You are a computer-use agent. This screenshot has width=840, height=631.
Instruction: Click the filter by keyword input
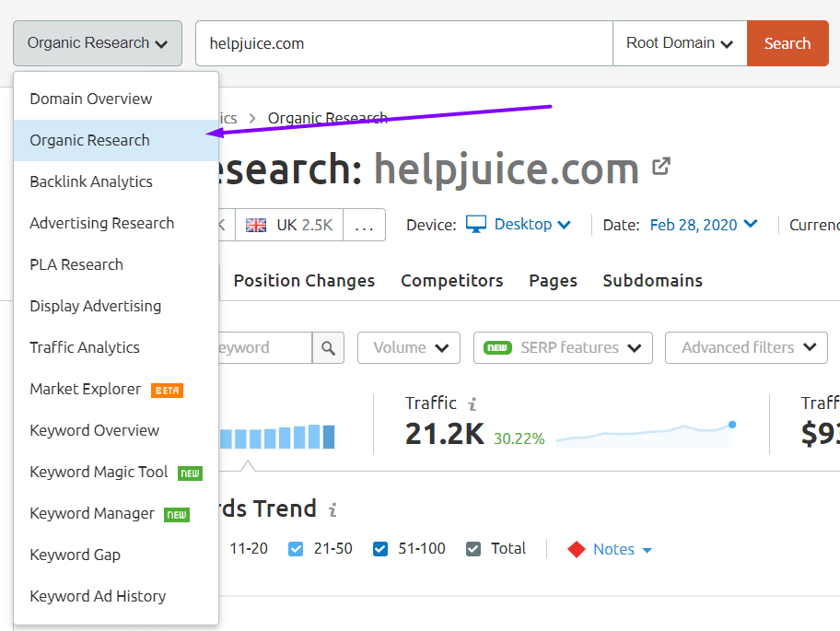pos(265,348)
